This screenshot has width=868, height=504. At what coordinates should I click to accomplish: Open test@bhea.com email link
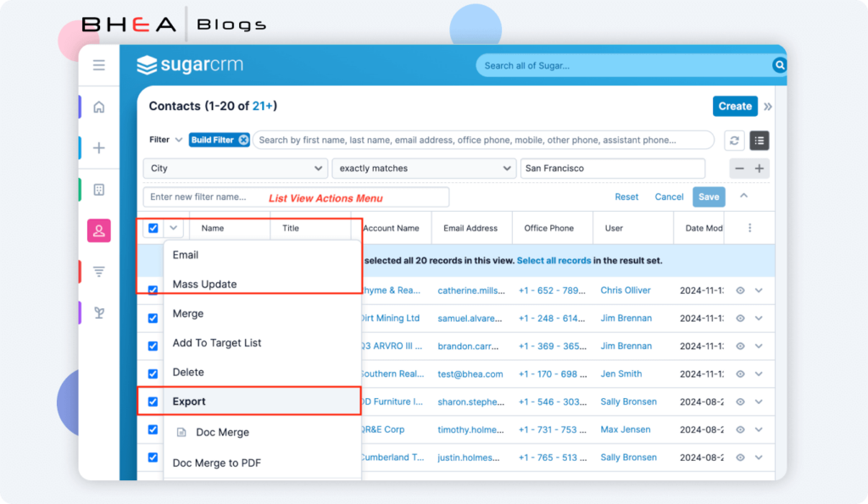pyautogui.click(x=470, y=374)
